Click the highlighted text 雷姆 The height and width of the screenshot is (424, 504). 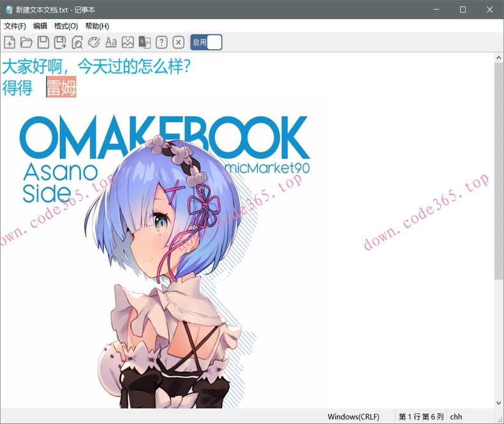click(61, 87)
